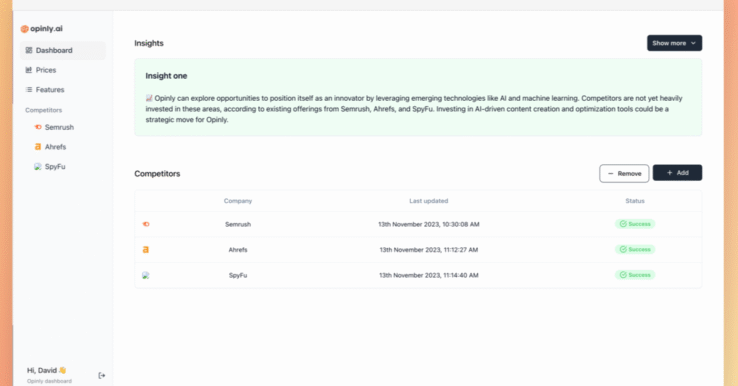The width and height of the screenshot is (738, 386).
Task: Click the logout icon next to Hi, David
Action: (102, 376)
